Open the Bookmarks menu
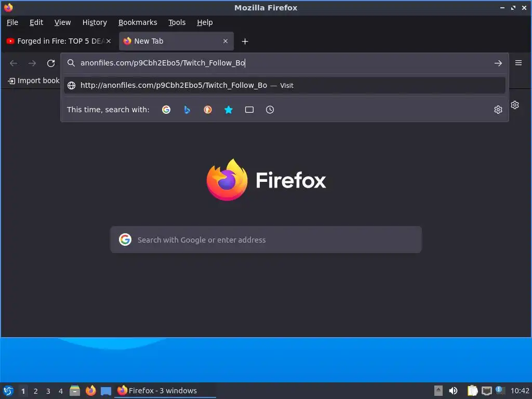 pyautogui.click(x=138, y=22)
